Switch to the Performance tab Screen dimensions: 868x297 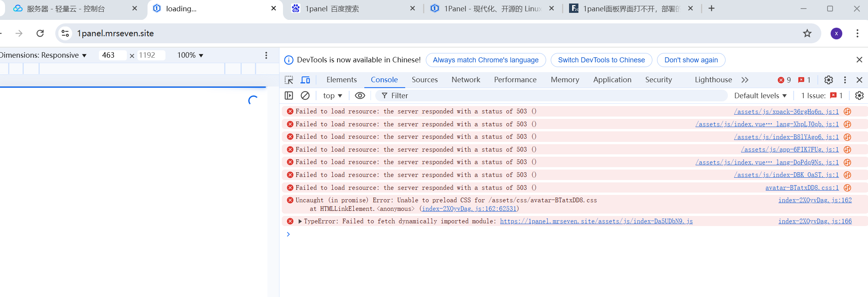[x=515, y=80]
